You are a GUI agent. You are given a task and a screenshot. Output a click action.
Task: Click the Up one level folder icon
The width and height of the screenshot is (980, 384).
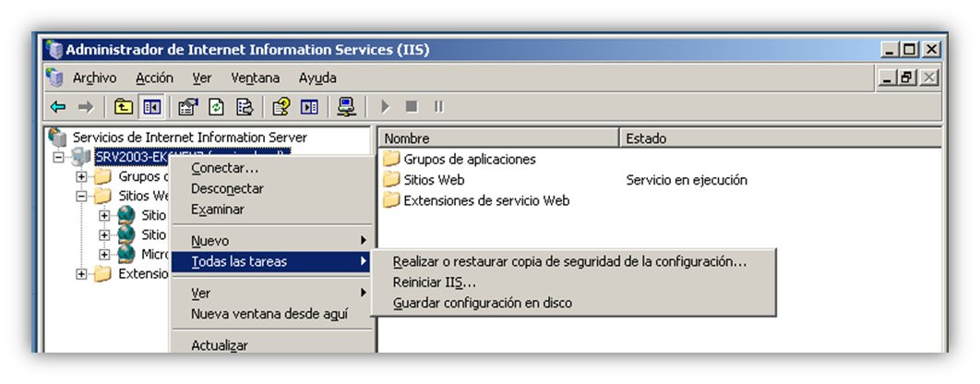[x=124, y=107]
